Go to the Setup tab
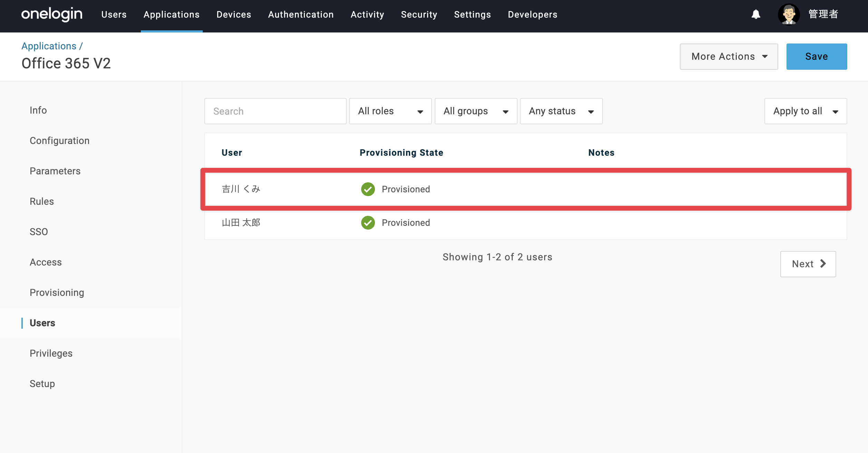Viewport: 868px width, 453px height. point(42,384)
